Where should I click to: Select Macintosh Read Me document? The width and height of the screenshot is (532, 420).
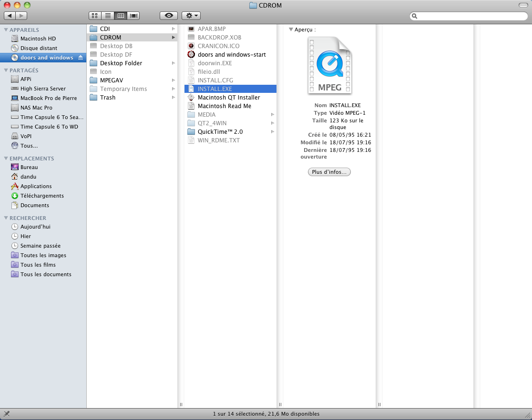pyautogui.click(x=230, y=106)
